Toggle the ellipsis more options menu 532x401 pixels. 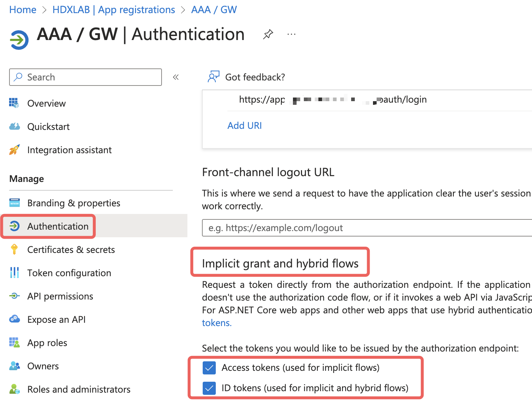tap(291, 34)
